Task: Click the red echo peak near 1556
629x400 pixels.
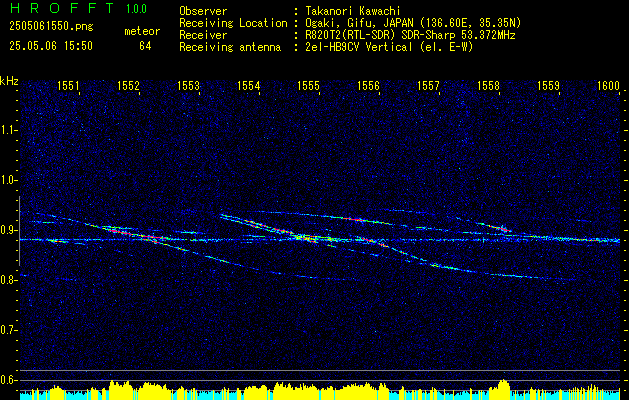Action: (355, 219)
